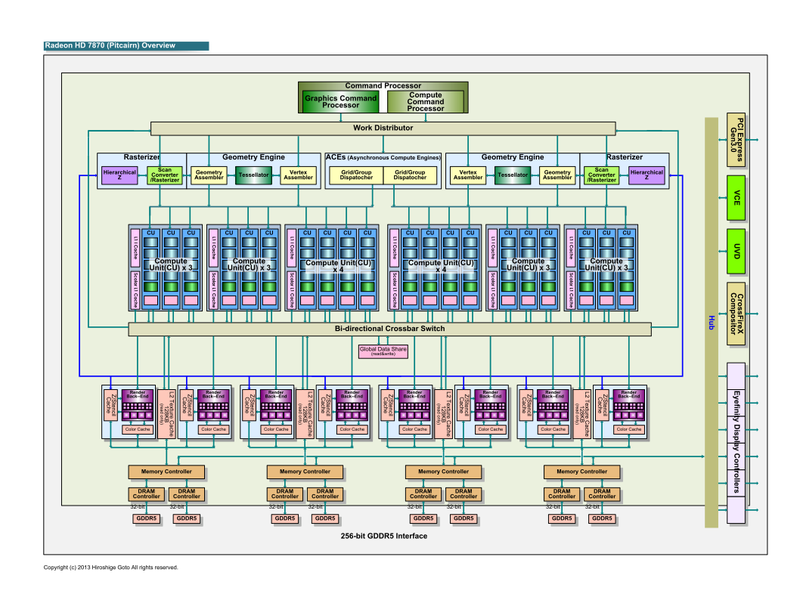Image resolution: width=800 pixels, height=591 pixels.
Task: Select the Compute Command Processor block
Action: click(426, 101)
